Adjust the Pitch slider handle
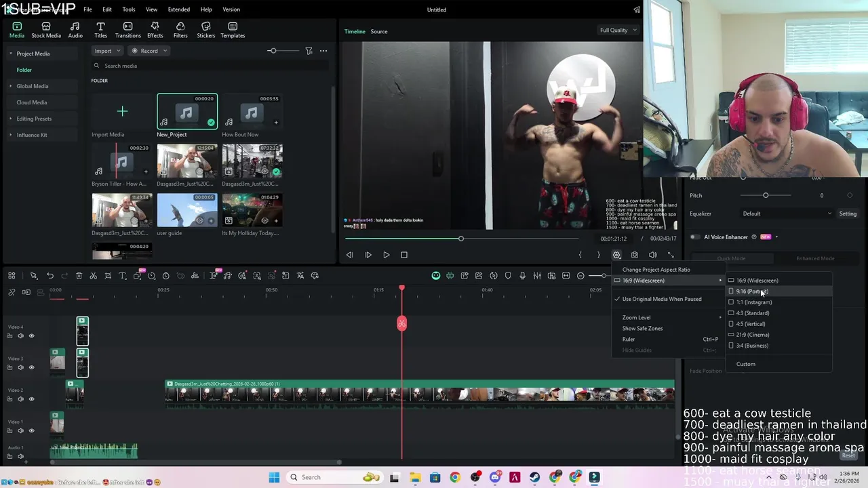This screenshot has height=488, width=868. click(x=766, y=195)
